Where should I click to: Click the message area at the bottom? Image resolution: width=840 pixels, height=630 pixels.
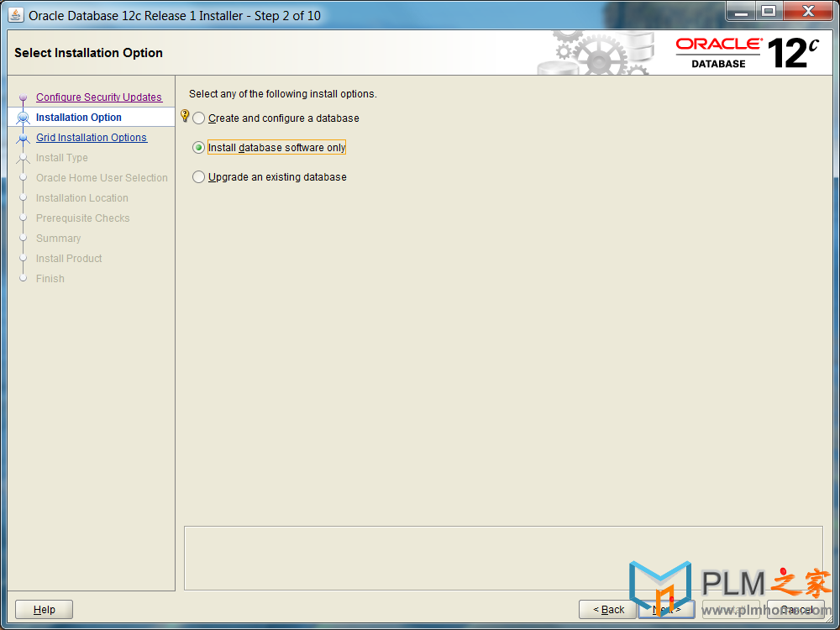pyautogui.click(x=503, y=558)
